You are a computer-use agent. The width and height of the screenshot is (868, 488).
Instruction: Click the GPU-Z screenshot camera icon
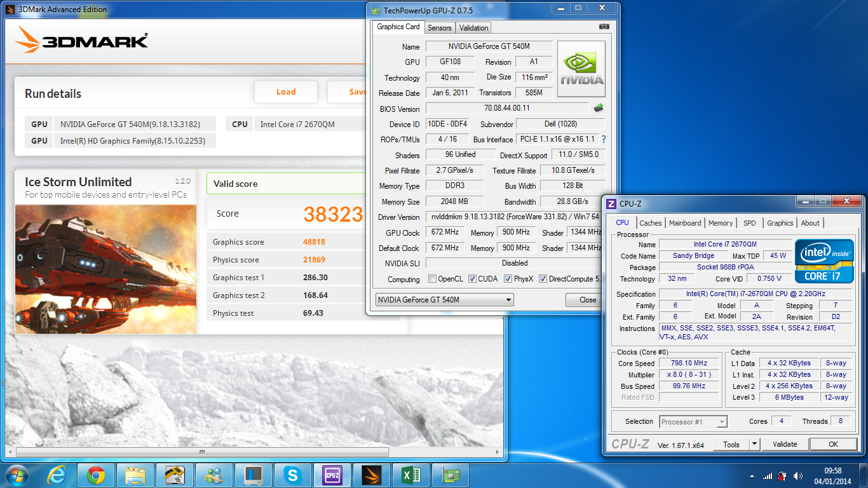click(604, 27)
